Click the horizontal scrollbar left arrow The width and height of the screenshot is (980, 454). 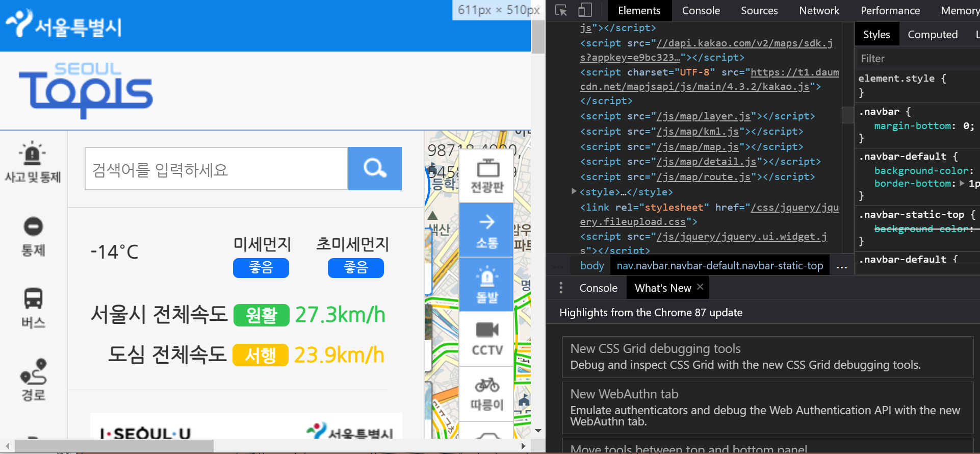(x=7, y=446)
